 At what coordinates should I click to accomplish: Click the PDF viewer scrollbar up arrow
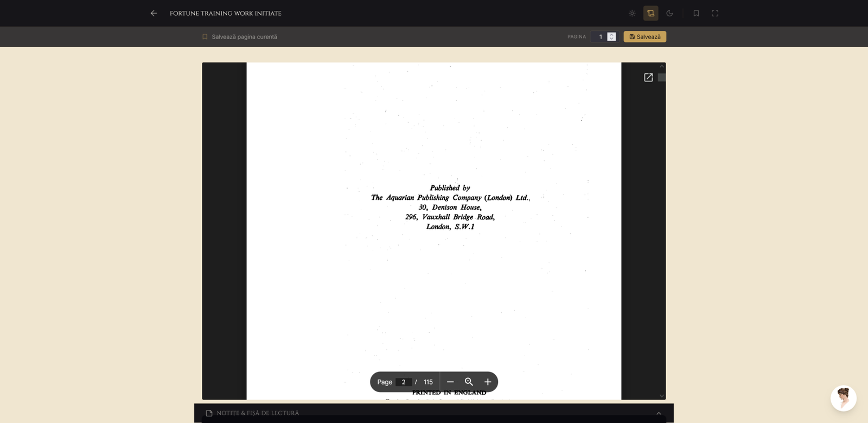pyautogui.click(x=662, y=66)
